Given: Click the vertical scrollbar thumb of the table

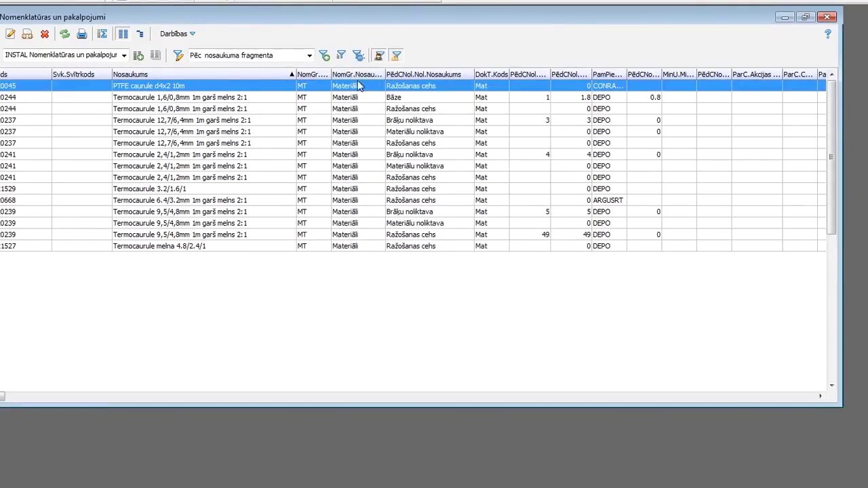Looking at the screenshot, I should [x=831, y=157].
